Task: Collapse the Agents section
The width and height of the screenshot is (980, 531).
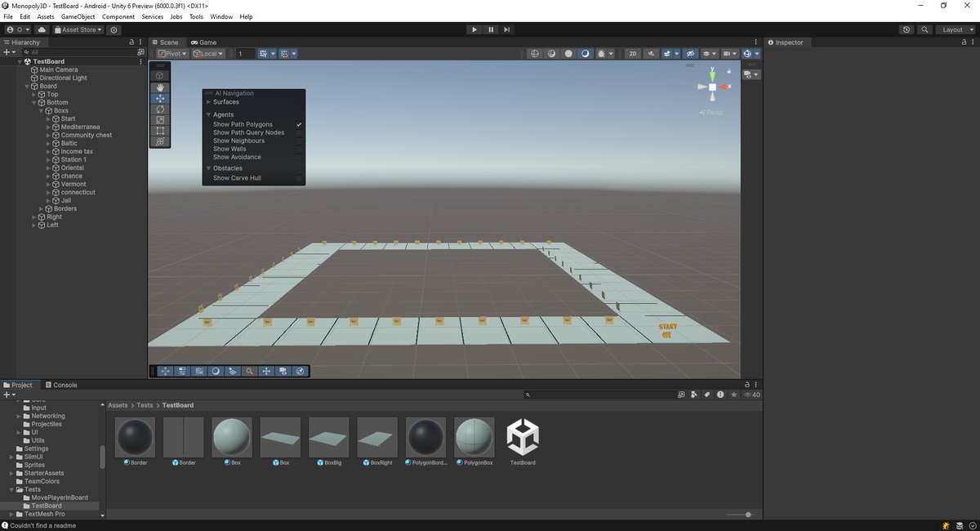Action: [208, 115]
